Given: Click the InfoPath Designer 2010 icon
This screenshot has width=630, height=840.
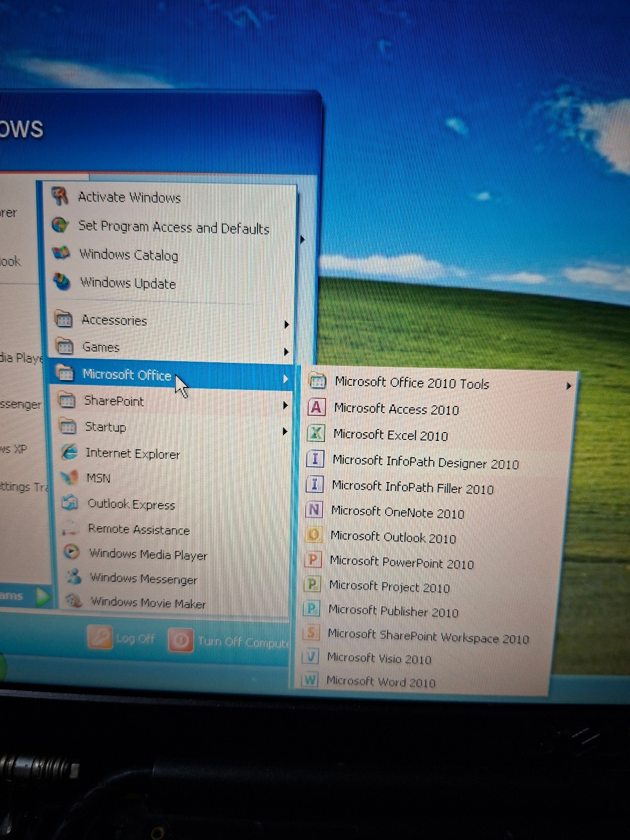Looking at the screenshot, I should click(x=315, y=459).
